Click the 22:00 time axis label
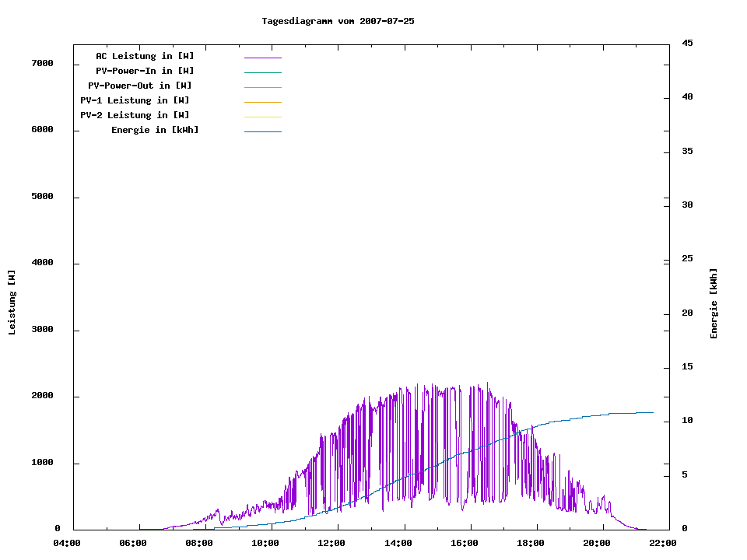 pos(664,544)
